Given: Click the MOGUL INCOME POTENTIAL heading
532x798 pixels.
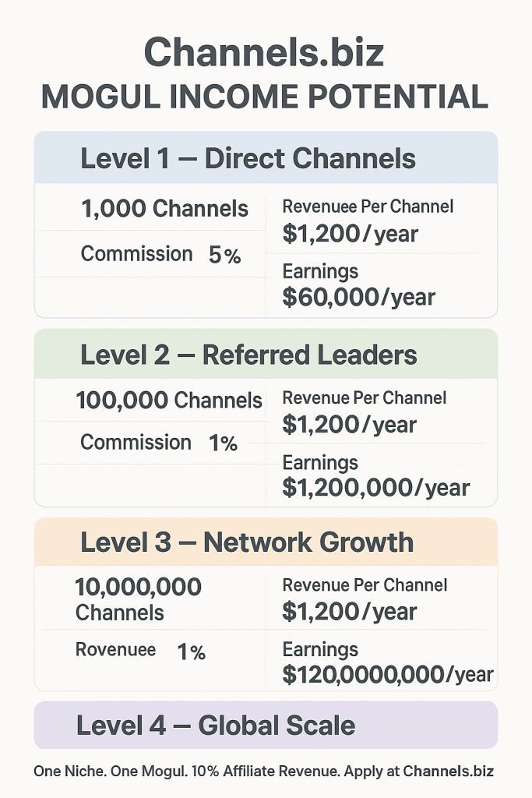Looking at the screenshot, I should click(x=265, y=97).
